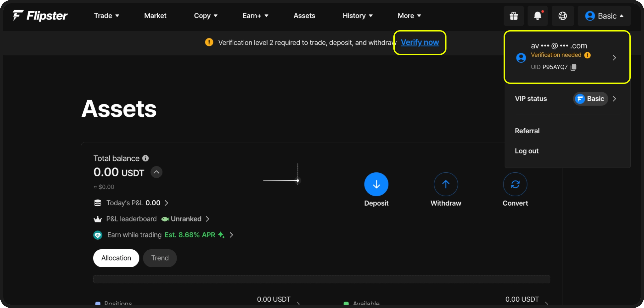644x308 pixels.
Task: Go to the Market page
Action: pyautogui.click(x=155, y=16)
